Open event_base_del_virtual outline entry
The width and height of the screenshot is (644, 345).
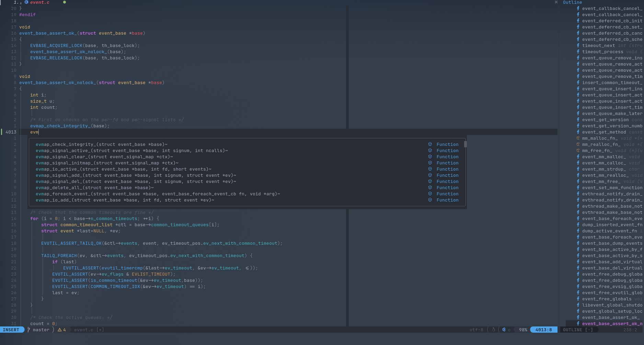pos(612,268)
